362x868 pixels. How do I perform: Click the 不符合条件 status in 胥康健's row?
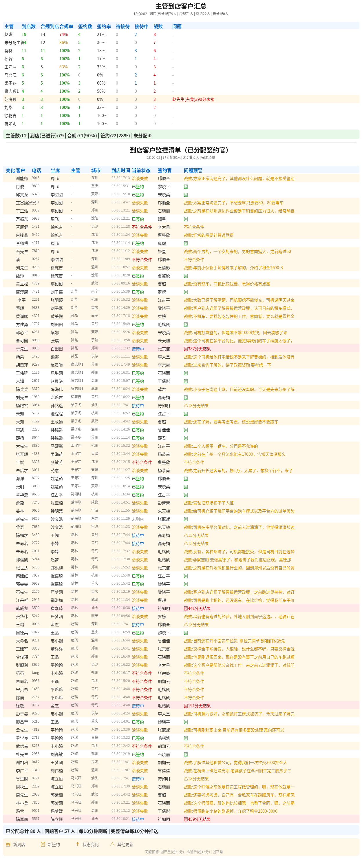click(142, 227)
